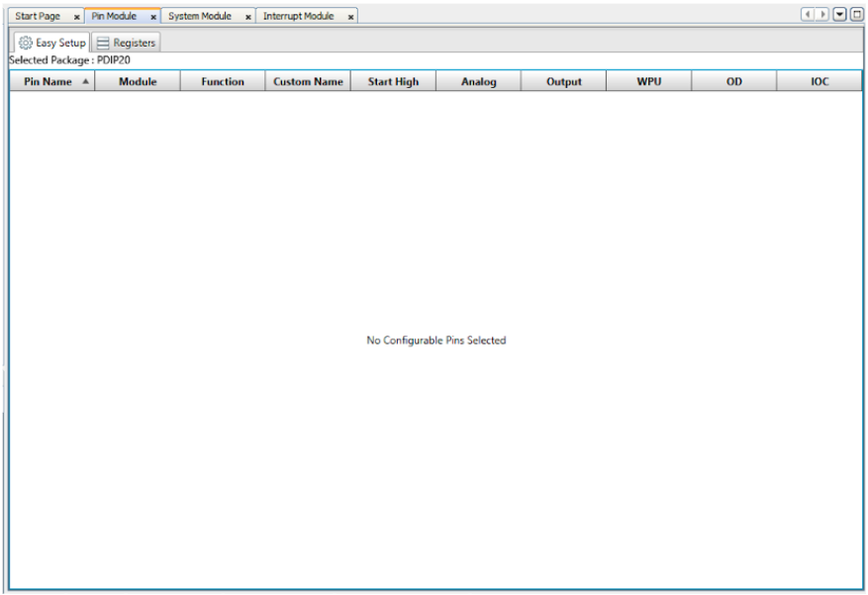The width and height of the screenshot is (868, 595).
Task: Sort by Pin Name column header
Action: click(52, 81)
